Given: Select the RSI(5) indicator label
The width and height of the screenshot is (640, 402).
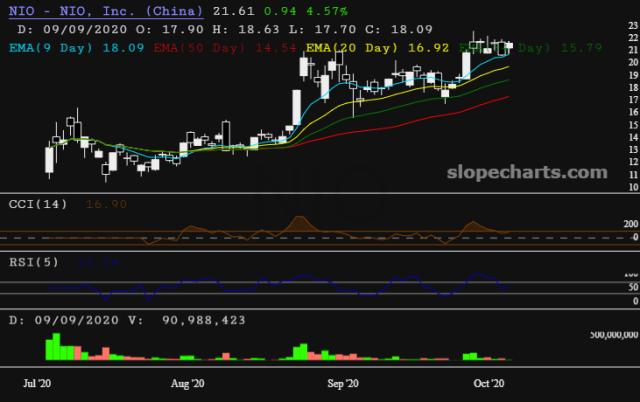Looking at the screenshot, I should pyautogui.click(x=32, y=261).
